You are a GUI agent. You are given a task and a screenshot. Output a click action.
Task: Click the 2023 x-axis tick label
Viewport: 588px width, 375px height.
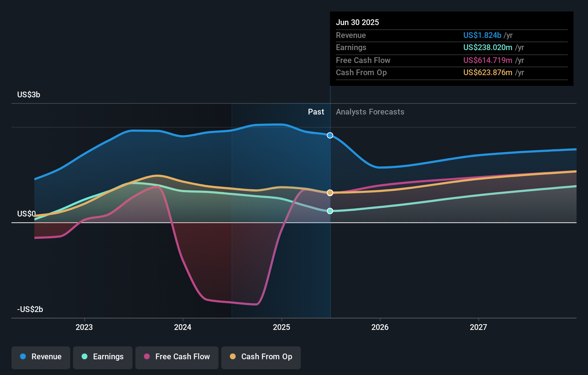pos(84,327)
